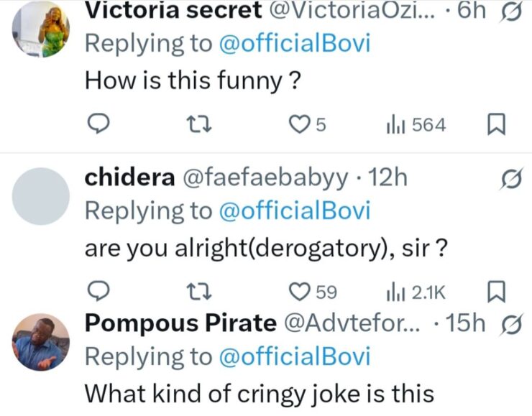Open Grok icon on Pompous Pirate's tweet

(509, 325)
